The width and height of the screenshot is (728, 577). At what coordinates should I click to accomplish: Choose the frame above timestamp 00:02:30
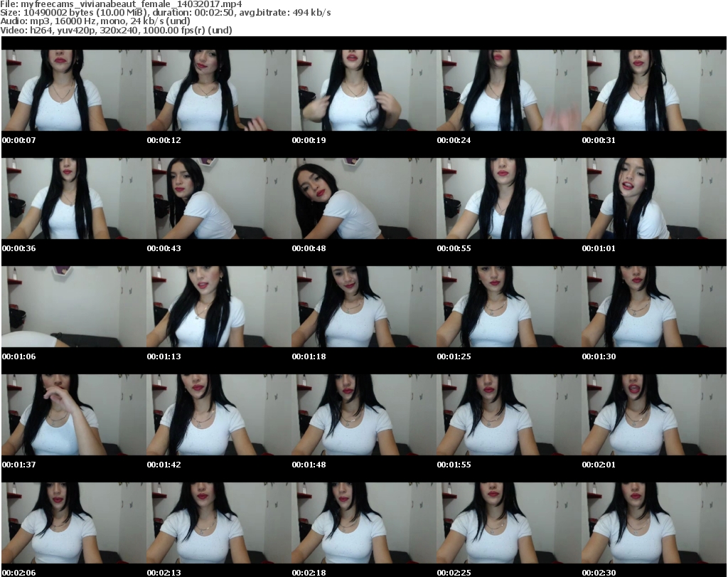[x=654, y=523]
